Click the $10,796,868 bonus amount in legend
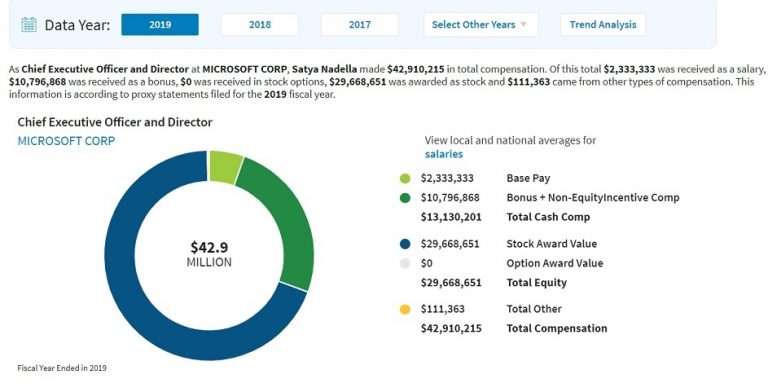Viewport: 768px width, 392px height. coord(450,198)
